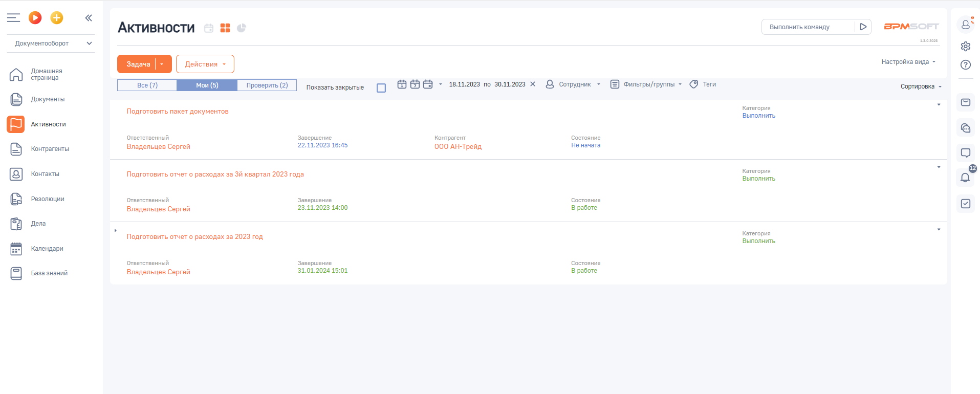Expand options arrow for Подготовить пакет документов row
Image resolution: width=980 pixels, height=394 pixels.
[x=939, y=105]
